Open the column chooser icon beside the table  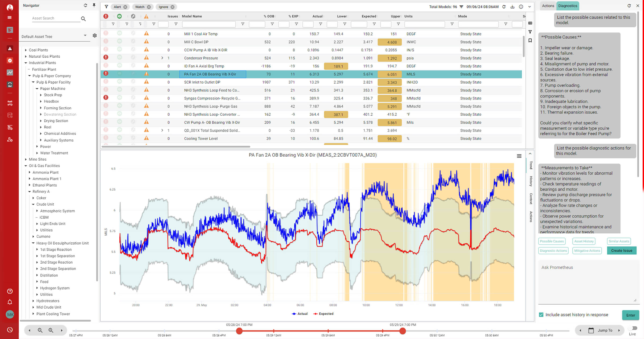click(x=530, y=23)
